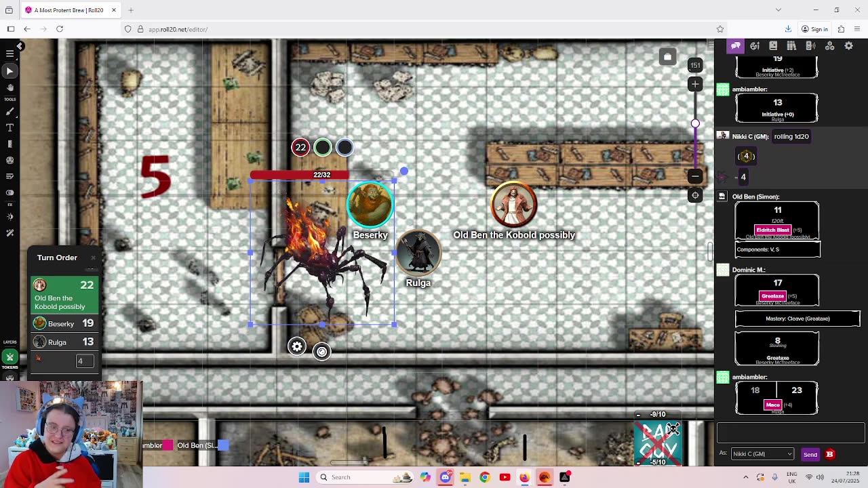
Task: Select the Beserky token
Action: pyautogui.click(x=370, y=204)
